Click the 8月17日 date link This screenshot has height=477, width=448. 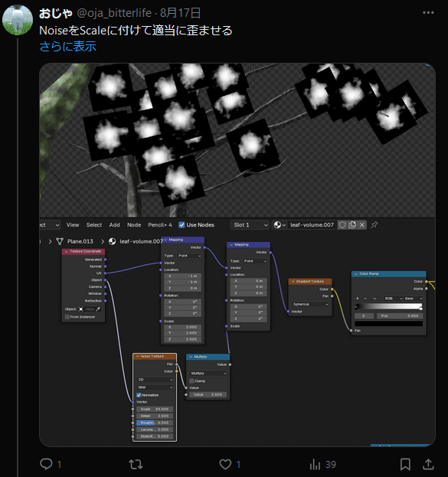tap(180, 13)
